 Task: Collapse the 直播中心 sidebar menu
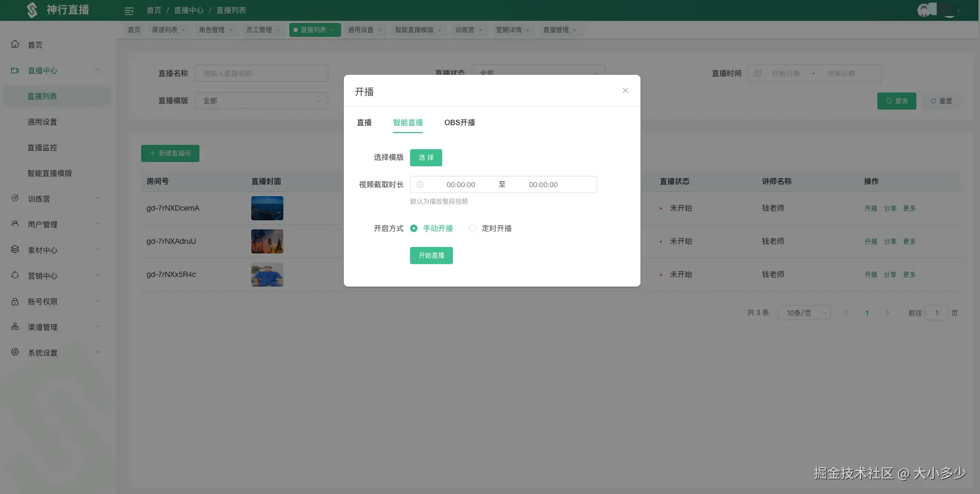(97, 70)
